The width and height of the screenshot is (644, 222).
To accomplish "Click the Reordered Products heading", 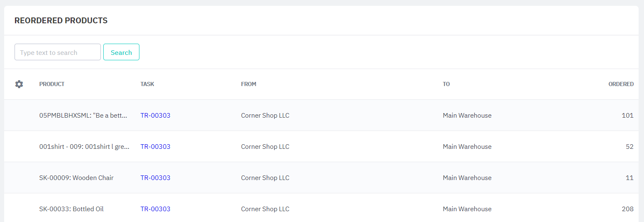I will point(61,21).
